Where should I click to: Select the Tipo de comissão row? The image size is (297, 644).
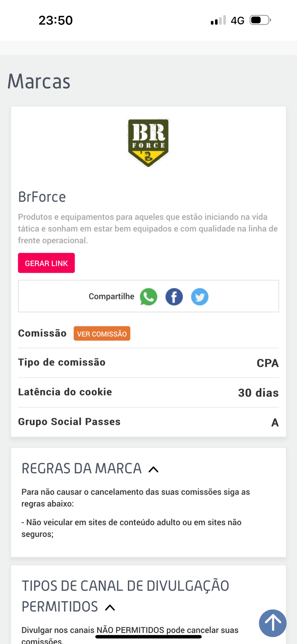coord(148,363)
